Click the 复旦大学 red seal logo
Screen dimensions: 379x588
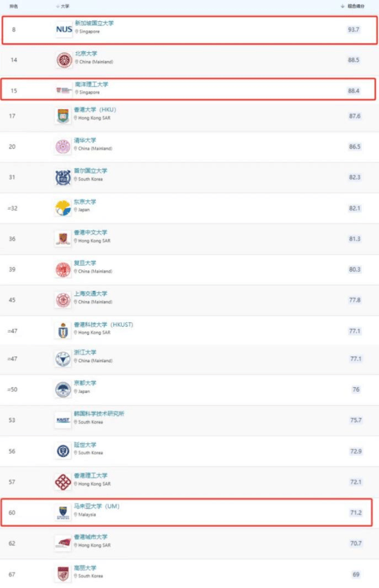click(x=64, y=269)
